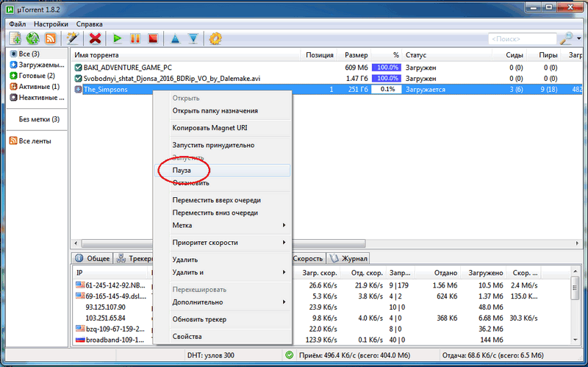Expand the Дополнительно submenu
The image size is (588, 367).
[x=223, y=302]
